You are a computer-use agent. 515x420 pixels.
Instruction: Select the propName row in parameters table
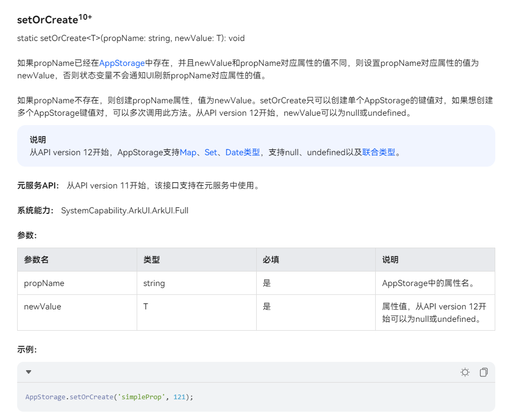point(45,283)
